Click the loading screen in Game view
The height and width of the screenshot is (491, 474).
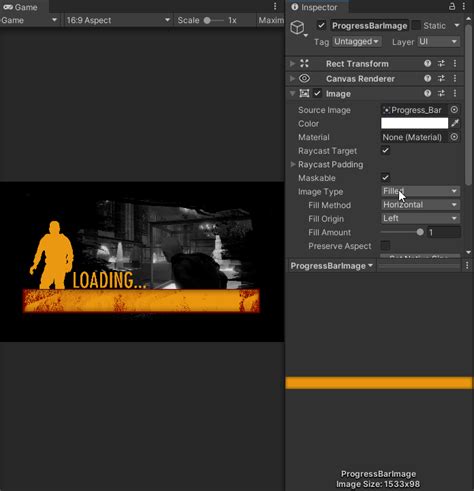[142, 261]
